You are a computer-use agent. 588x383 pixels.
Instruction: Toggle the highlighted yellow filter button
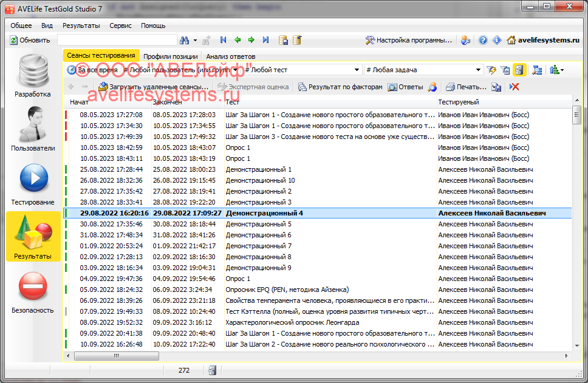click(519, 70)
